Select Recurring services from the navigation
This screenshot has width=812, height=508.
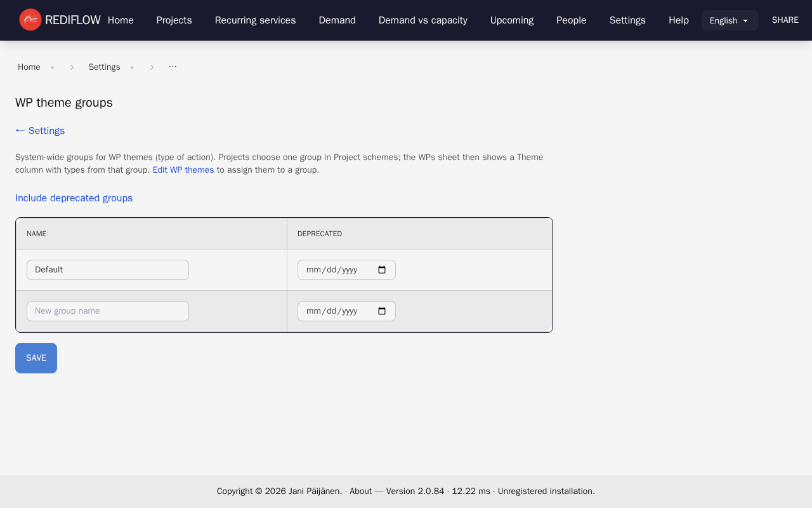[255, 20]
